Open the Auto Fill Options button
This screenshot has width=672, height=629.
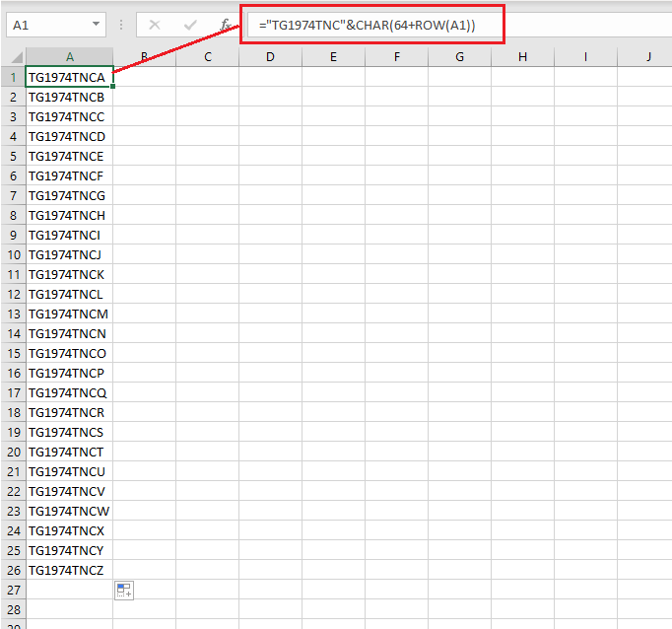click(x=124, y=590)
